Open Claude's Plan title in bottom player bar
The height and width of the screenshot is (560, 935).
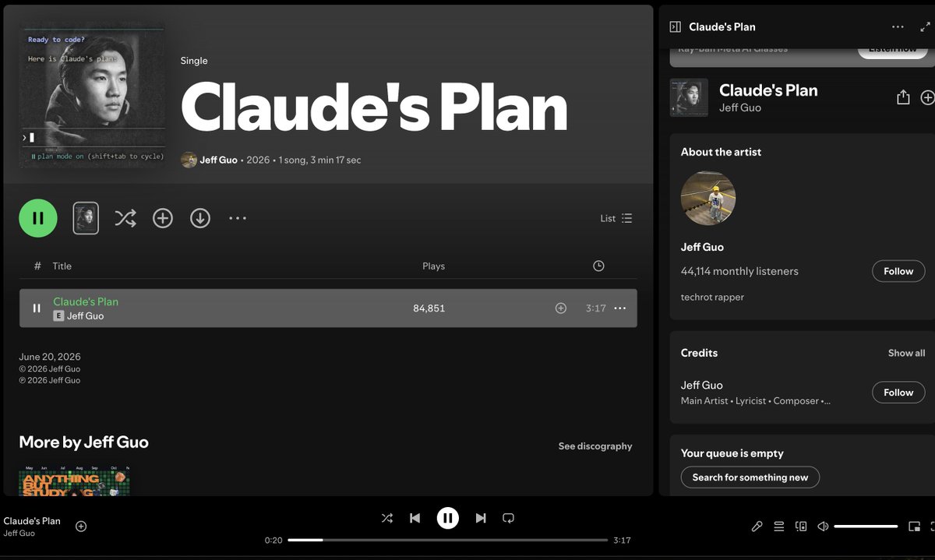coord(32,521)
